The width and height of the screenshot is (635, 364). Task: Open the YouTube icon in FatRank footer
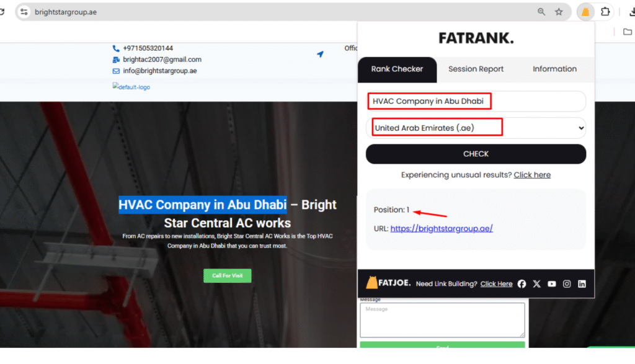pos(552,284)
